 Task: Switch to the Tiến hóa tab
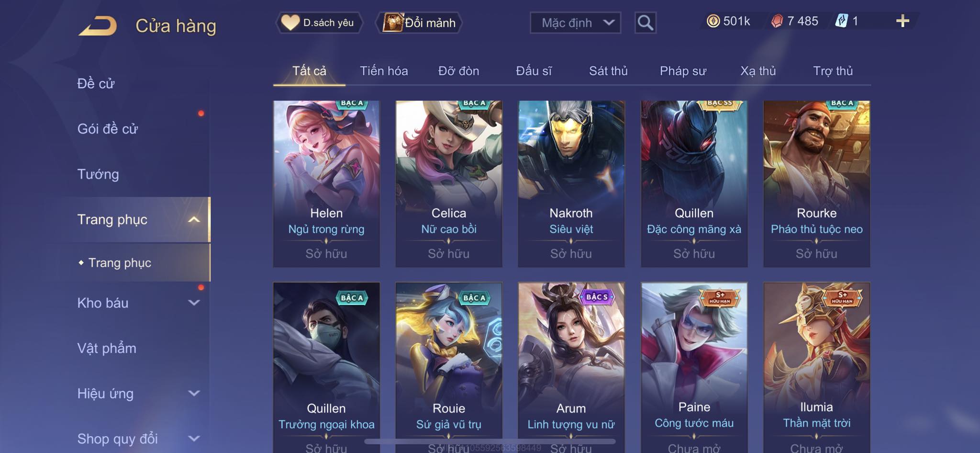pyautogui.click(x=384, y=71)
